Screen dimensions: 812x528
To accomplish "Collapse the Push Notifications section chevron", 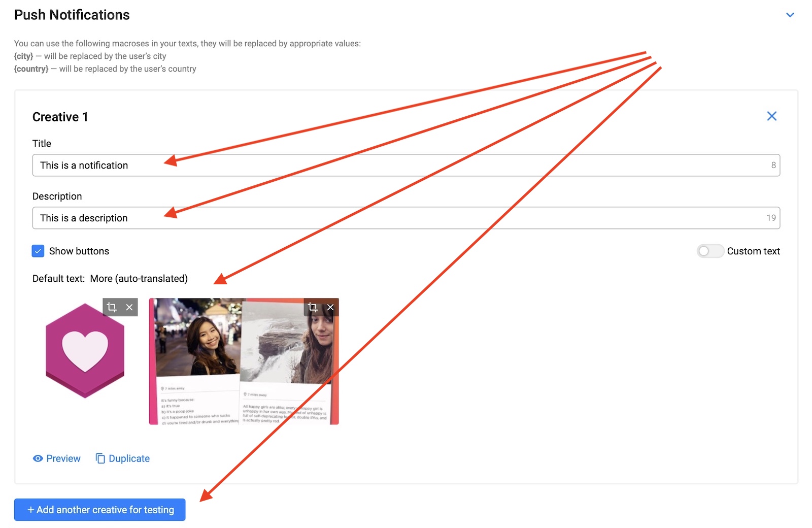I will (790, 15).
